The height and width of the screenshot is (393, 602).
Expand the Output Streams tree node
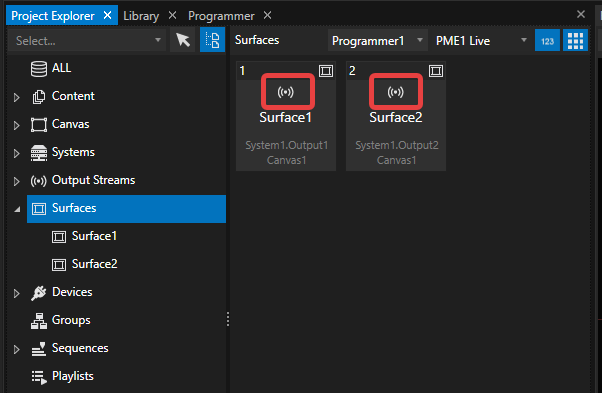(x=17, y=182)
